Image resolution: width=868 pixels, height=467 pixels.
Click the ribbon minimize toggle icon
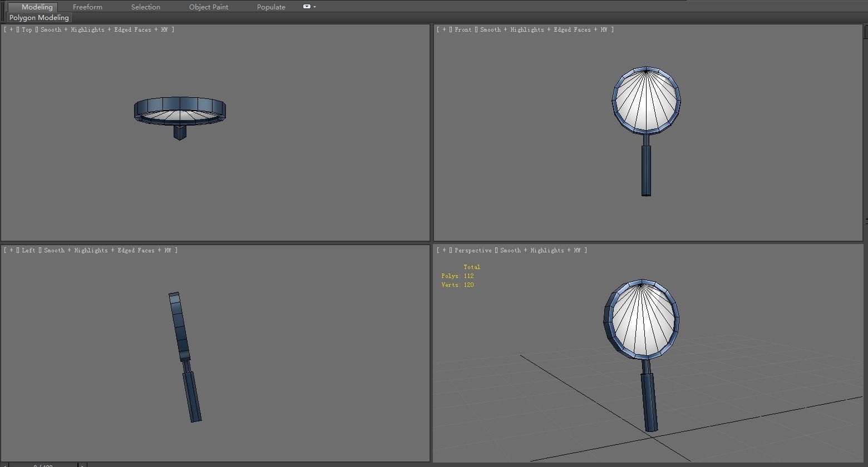click(307, 7)
